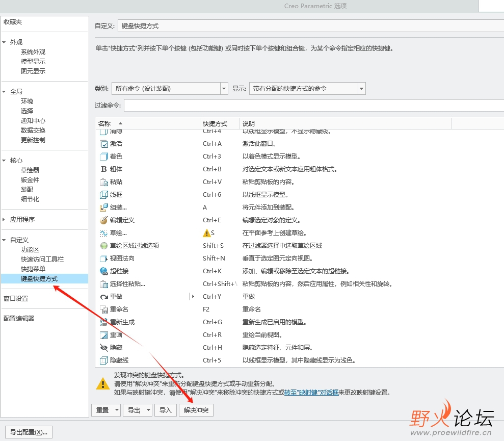The height and width of the screenshot is (441, 504).
Task: Click the 重命名 rename icon
Action: coord(104,309)
